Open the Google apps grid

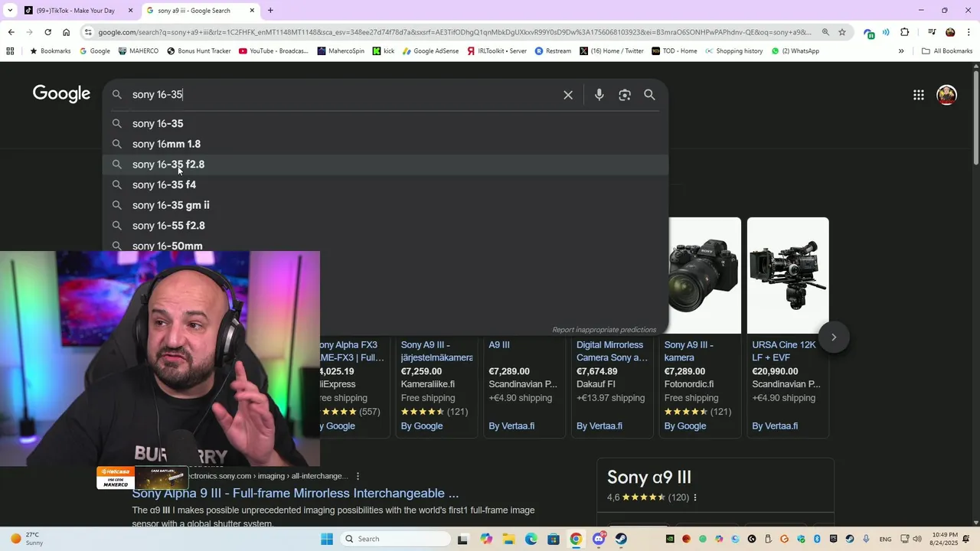[x=918, y=95]
